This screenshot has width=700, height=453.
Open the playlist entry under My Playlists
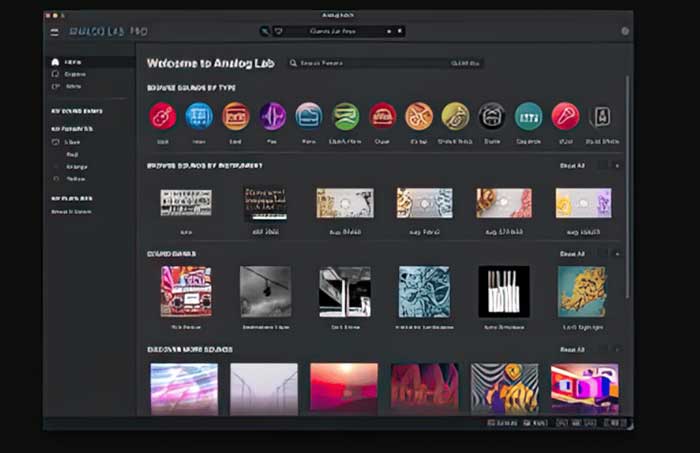point(71,212)
